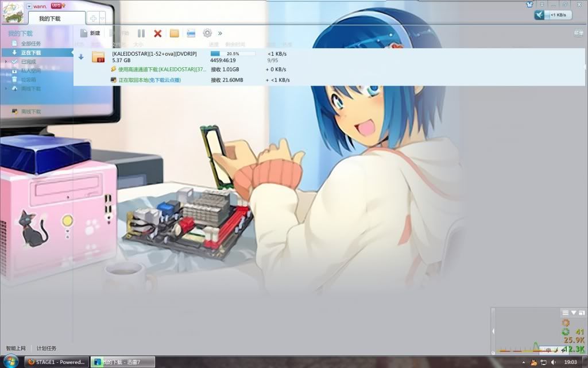
Task: Click the orange tray application icon
Action: [533, 362]
